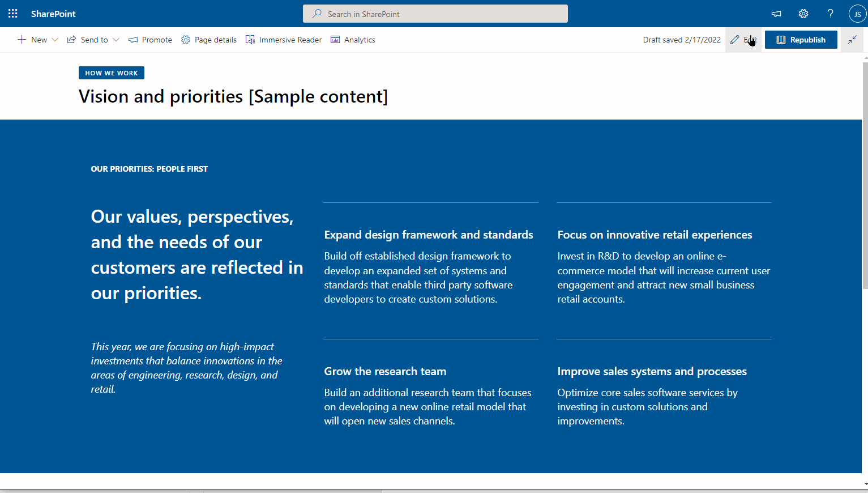Open SharePoint settings with the gear icon
This screenshot has width=868, height=493.
tap(803, 13)
